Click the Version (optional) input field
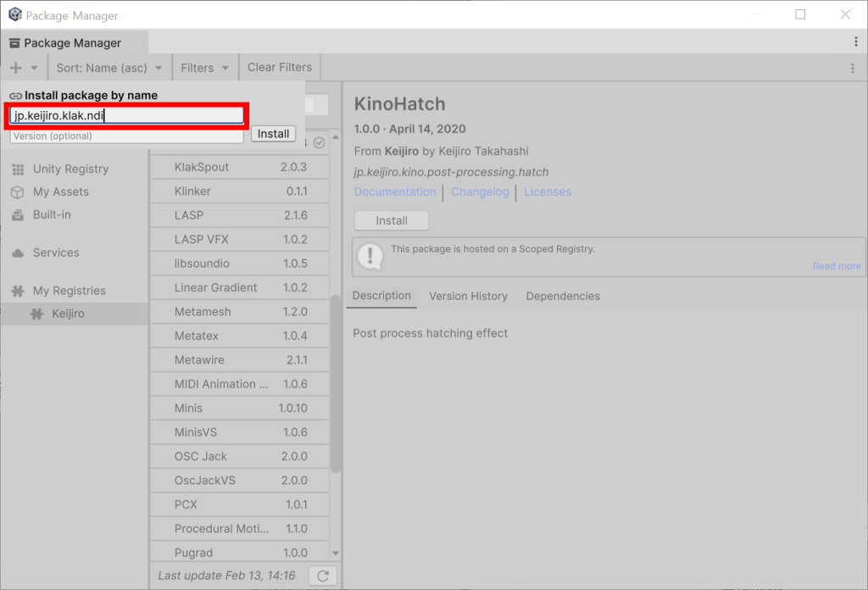 [125, 135]
